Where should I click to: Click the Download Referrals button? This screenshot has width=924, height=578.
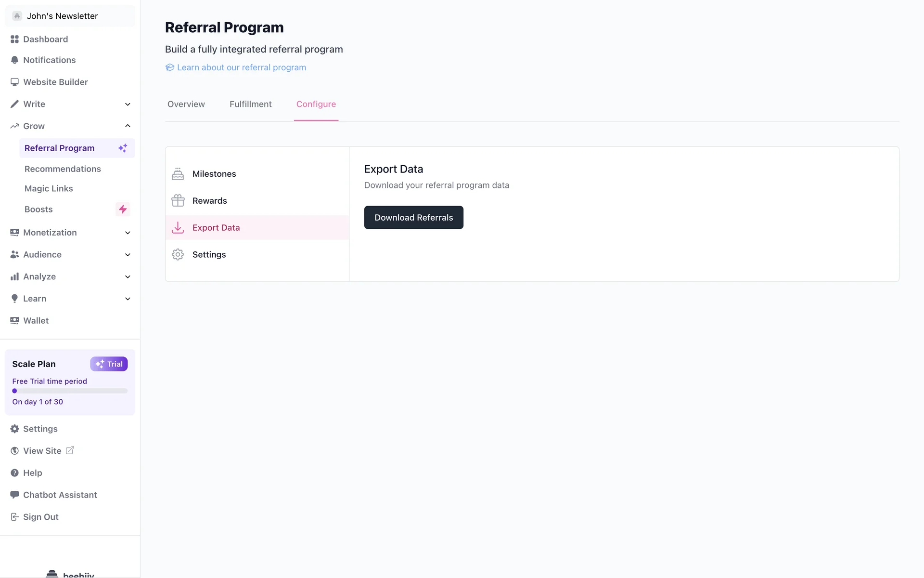(413, 217)
